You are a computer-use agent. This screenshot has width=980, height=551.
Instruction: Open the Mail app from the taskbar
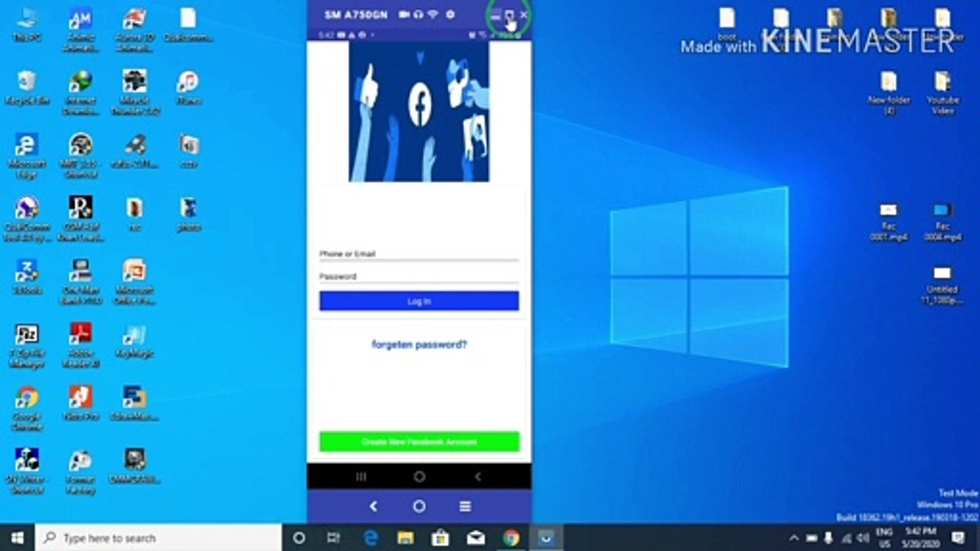(476, 538)
